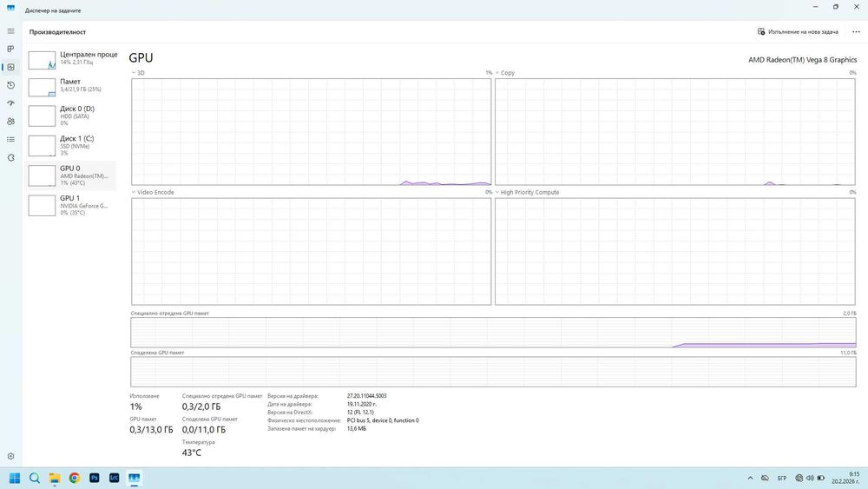Open Photoshop from the taskbar
Viewport: 868px width, 489px height.
pos(94,478)
